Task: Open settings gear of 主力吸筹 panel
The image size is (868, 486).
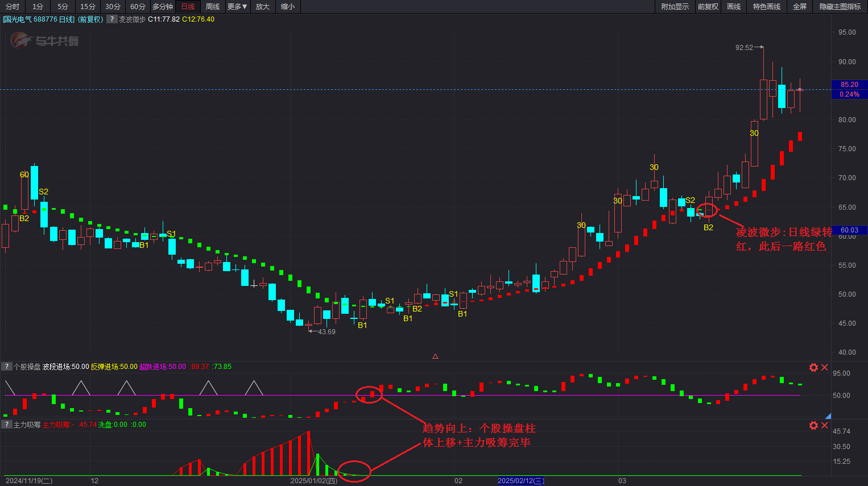Action: click(x=813, y=425)
